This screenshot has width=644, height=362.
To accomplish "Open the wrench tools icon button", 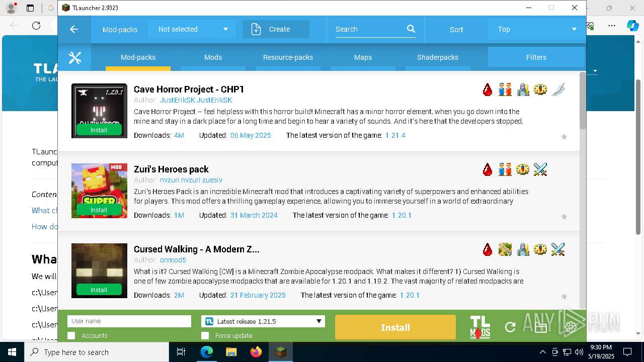I will pyautogui.click(x=74, y=58).
